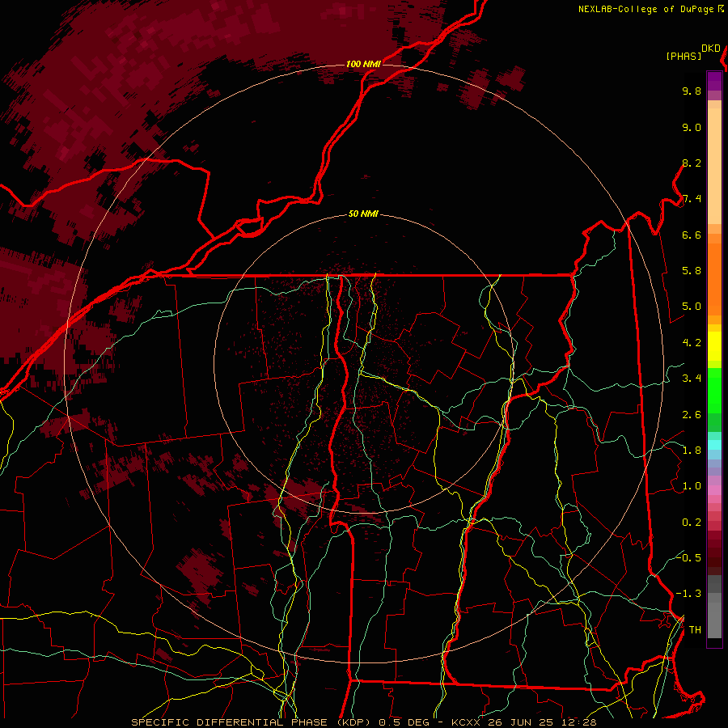Screen dimensions: 728x728
Task: Click the 3.4 value on the color scale
Action: pyautogui.click(x=692, y=379)
